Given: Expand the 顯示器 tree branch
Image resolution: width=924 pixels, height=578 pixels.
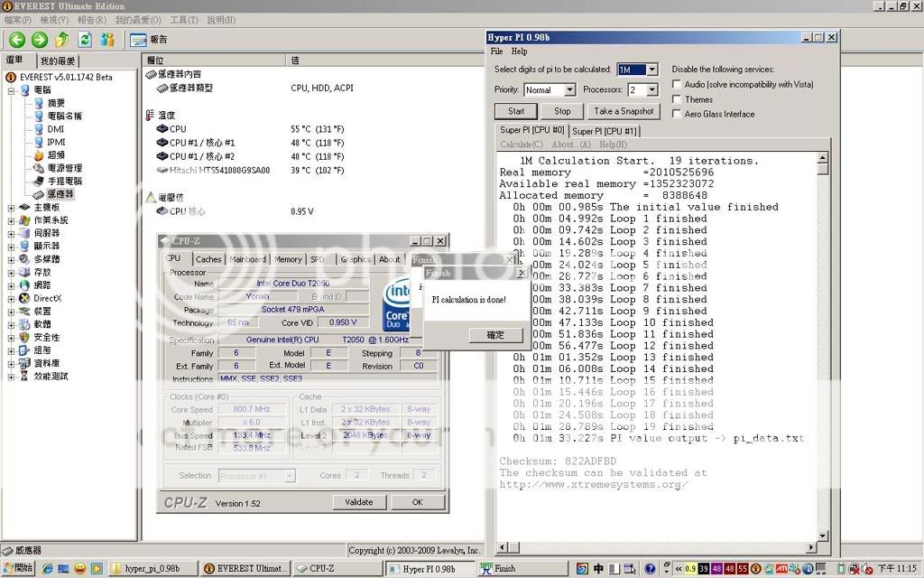Looking at the screenshot, I should (11, 247).
